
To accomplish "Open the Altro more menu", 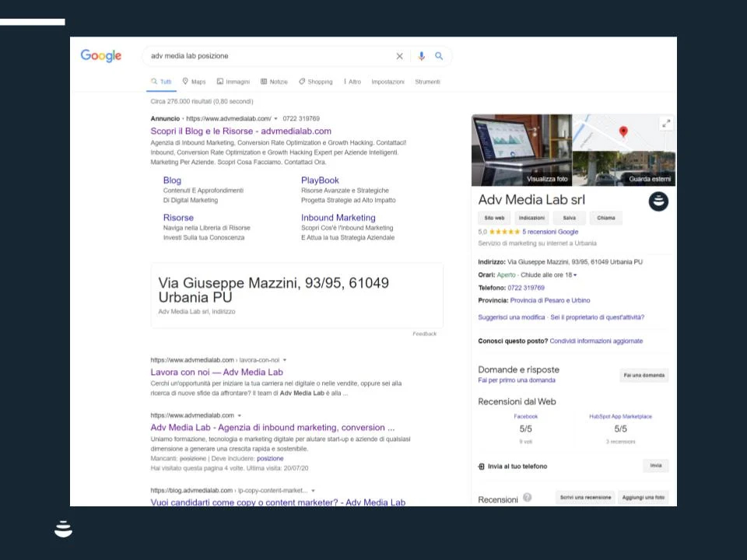I will click(x=352, y=82).
